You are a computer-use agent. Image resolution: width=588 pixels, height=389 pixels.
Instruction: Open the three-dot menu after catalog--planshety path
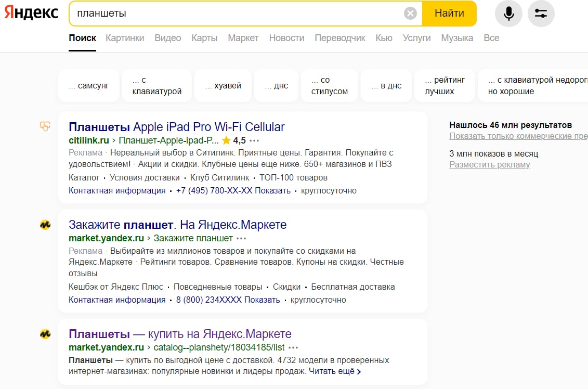pyautogui.click(x=293, y=348)
